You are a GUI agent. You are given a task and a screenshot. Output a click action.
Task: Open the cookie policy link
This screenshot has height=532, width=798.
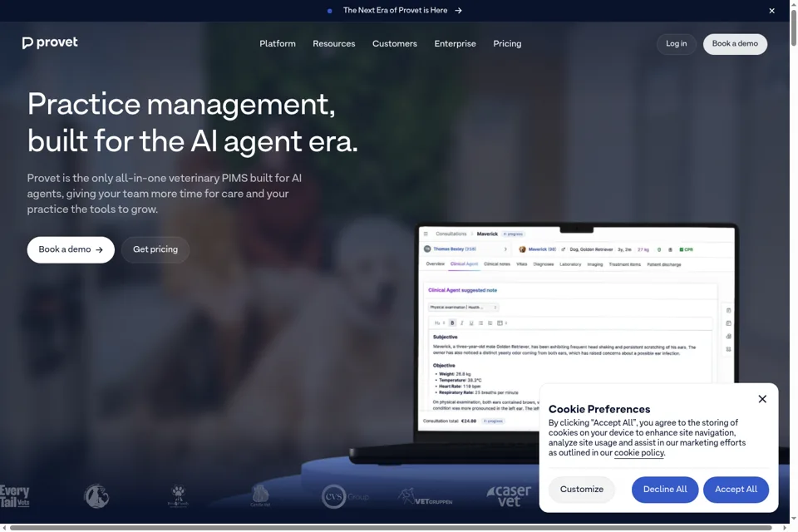pos(638,452)
